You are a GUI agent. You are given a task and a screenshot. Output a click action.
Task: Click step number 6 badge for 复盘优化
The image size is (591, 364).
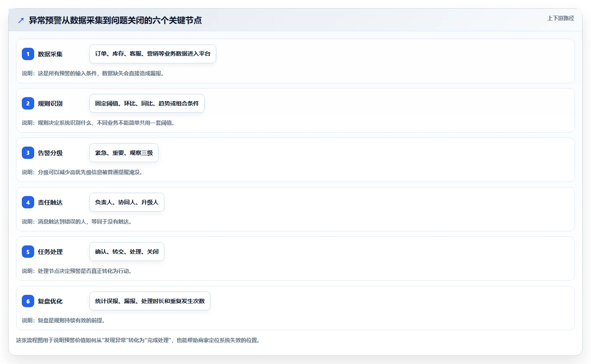coord(28,301)
